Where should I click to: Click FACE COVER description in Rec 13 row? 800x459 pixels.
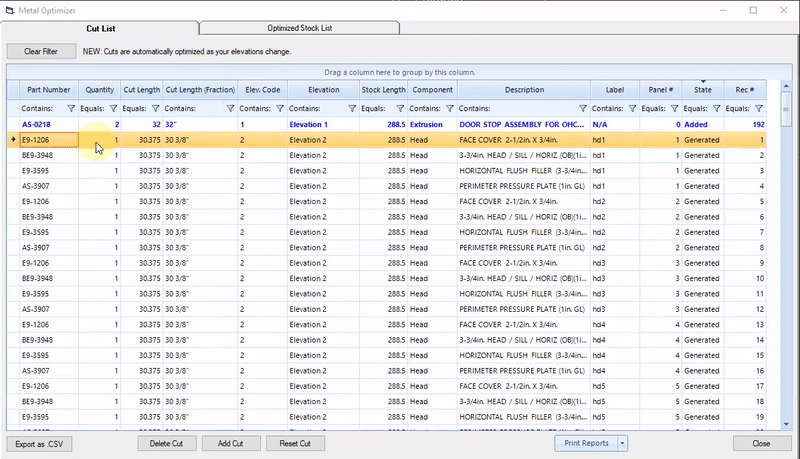[524, 324]
